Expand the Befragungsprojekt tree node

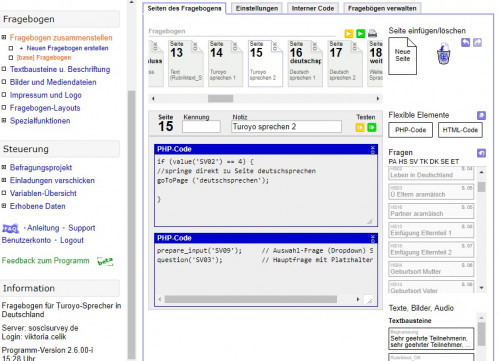[x=4, y=167]
